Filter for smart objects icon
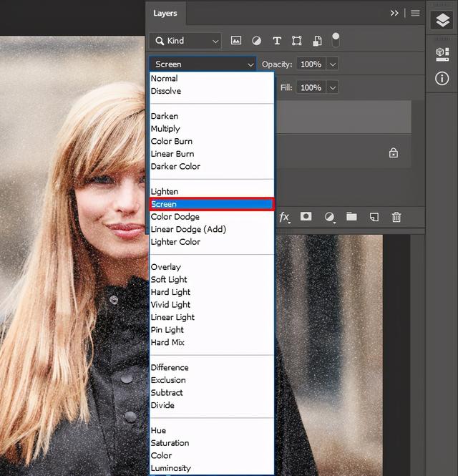Viewport: 458px width, 476px height. (317, 41)
